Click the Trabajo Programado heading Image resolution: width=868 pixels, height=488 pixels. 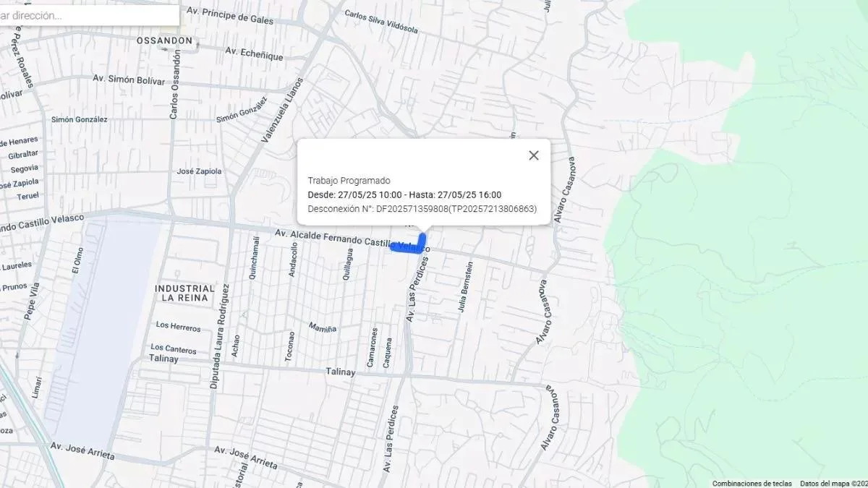(349, 181)
